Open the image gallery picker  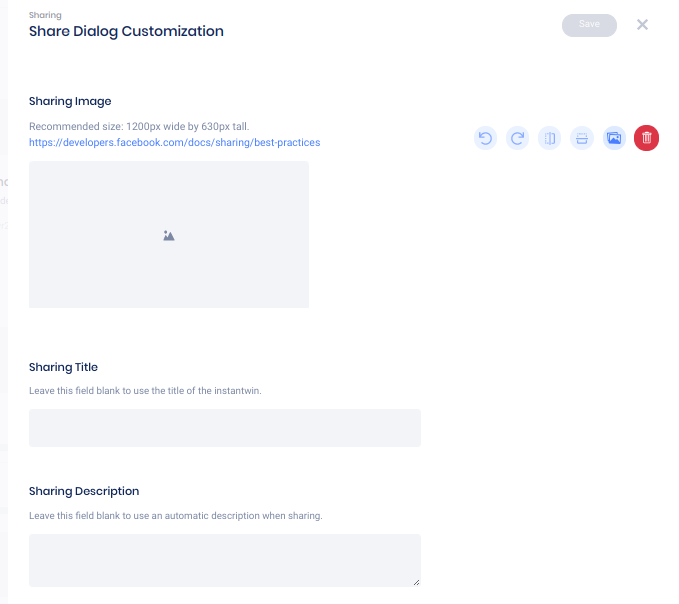click(614, 138)
